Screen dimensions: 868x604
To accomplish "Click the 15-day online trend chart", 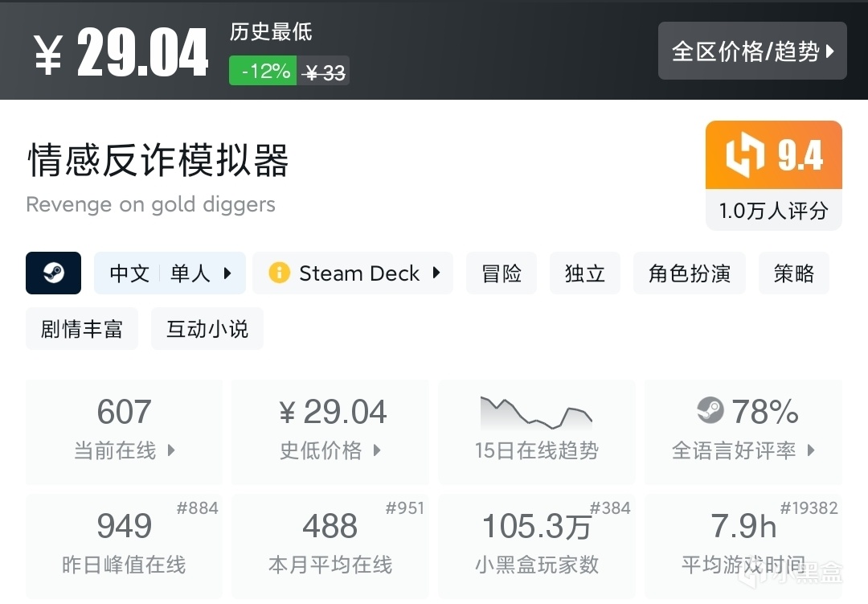I will click(x=536, y=412).
